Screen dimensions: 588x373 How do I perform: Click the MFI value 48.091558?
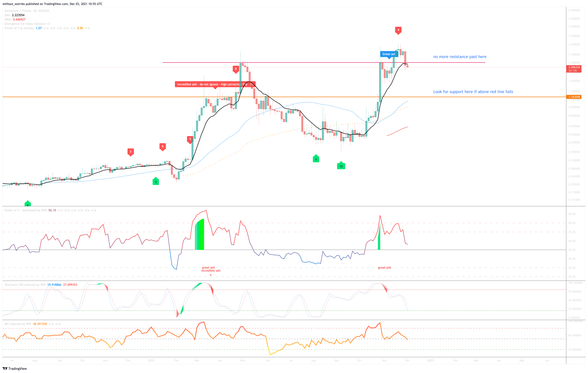[40, 324]
